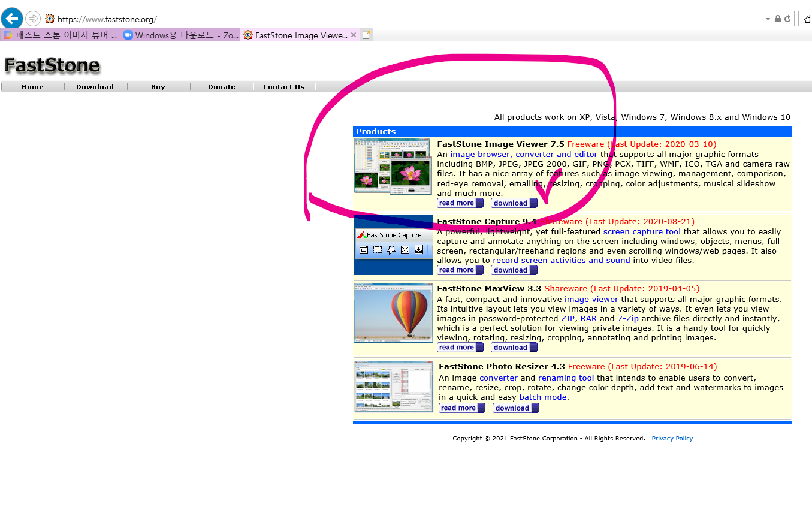Open the 'image browser, converter and editor' link

(x=524, y=154)
